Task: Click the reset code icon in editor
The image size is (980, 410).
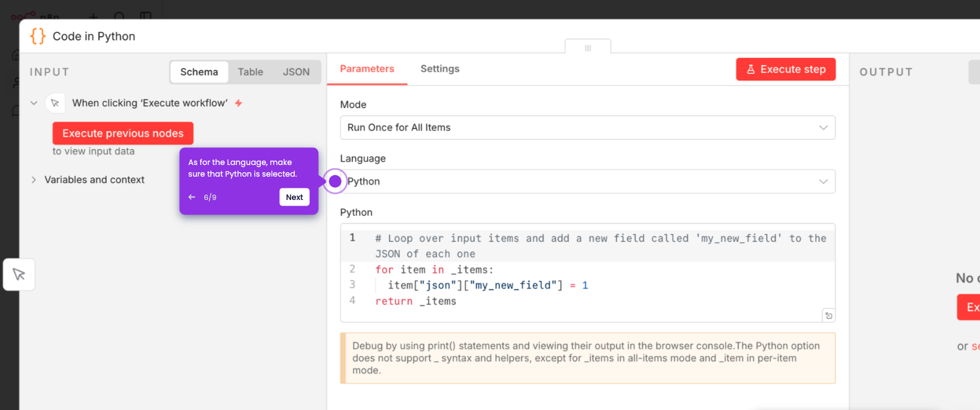Action: click(x=829, y=316)
